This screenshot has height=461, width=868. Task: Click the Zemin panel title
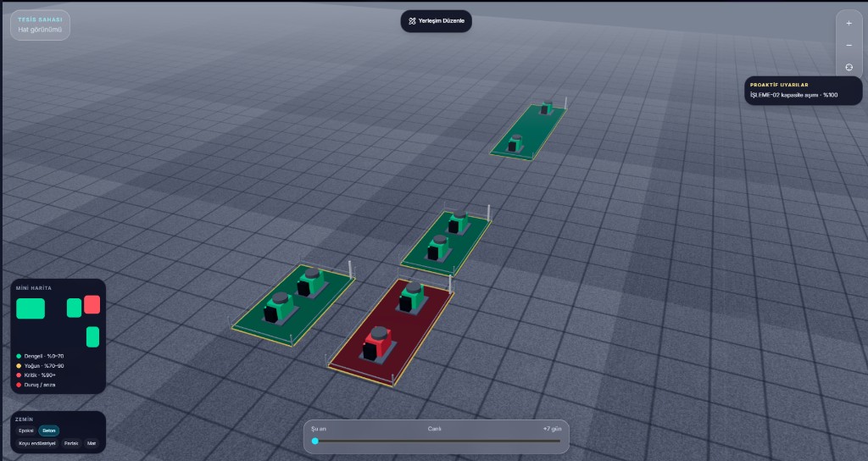coord(25,419)
